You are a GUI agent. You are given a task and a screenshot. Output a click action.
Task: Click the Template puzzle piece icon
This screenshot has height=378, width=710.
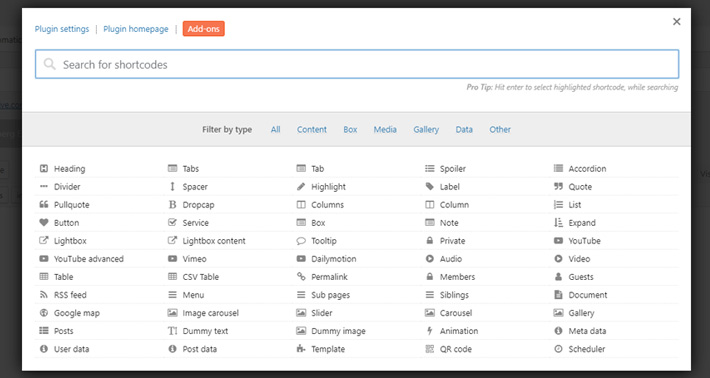[301, 349]
